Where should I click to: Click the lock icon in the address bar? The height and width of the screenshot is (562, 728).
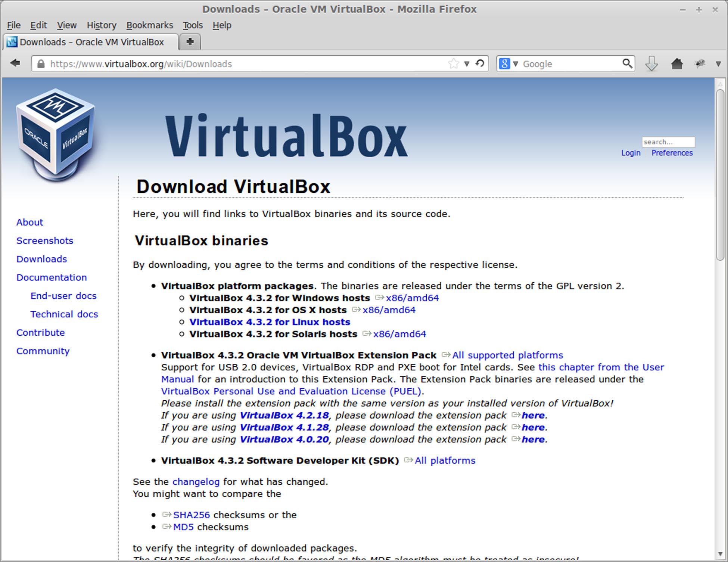[40, 63]
